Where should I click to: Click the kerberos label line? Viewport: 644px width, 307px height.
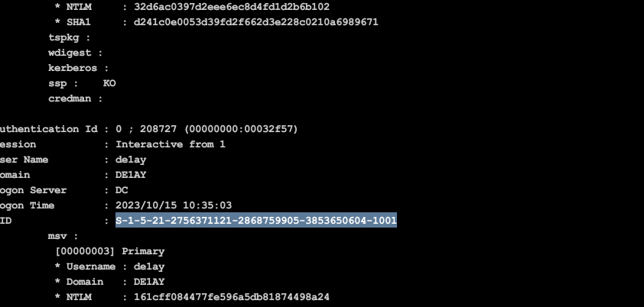pyautogui.click(x=78, y=68)
